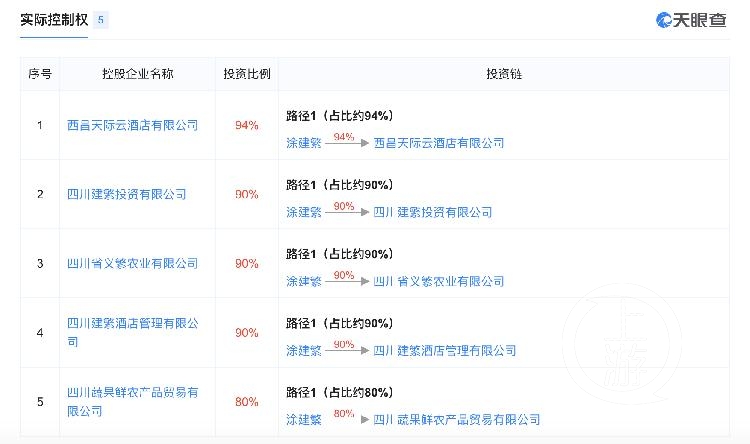Open 四川建繁酒店管理有限公司 in company name column
This screenshot has width=750, height=444.
point(132,332)
